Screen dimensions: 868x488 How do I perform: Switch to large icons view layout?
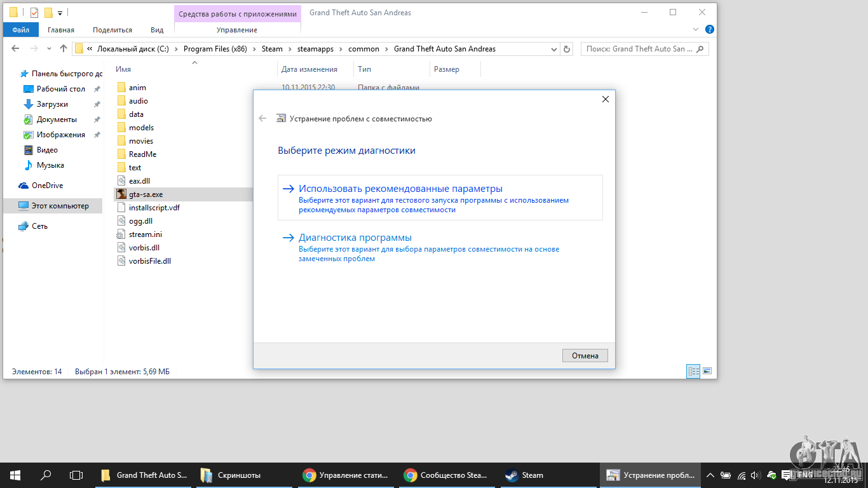tap(707, 371)
